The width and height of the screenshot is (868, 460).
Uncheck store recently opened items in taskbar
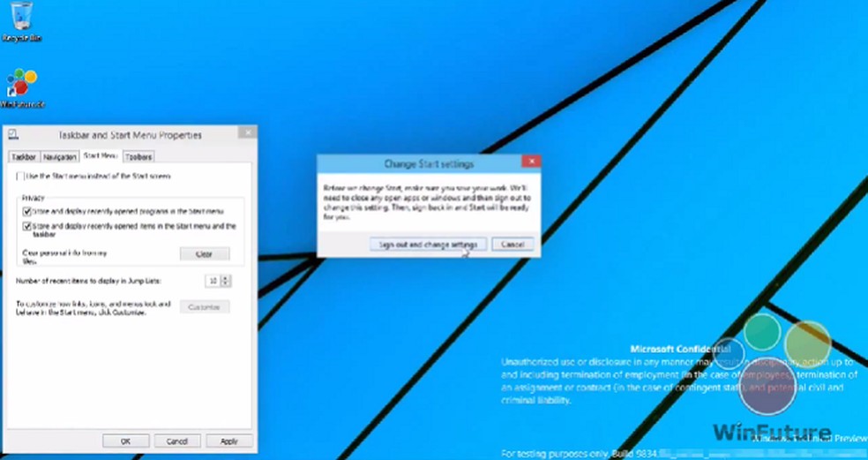[x=26, y=226]
